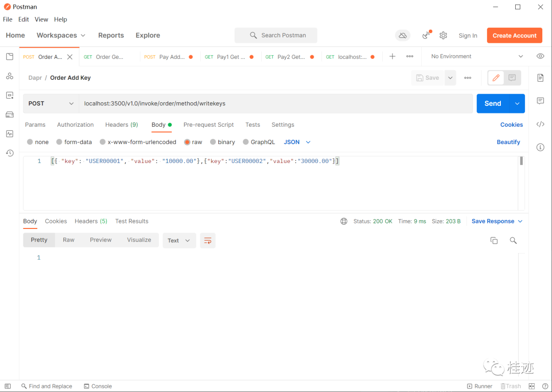Open the JSON format dropdown
The height and width of the screenshot is (392, 552).
click(x=297, y=142)
